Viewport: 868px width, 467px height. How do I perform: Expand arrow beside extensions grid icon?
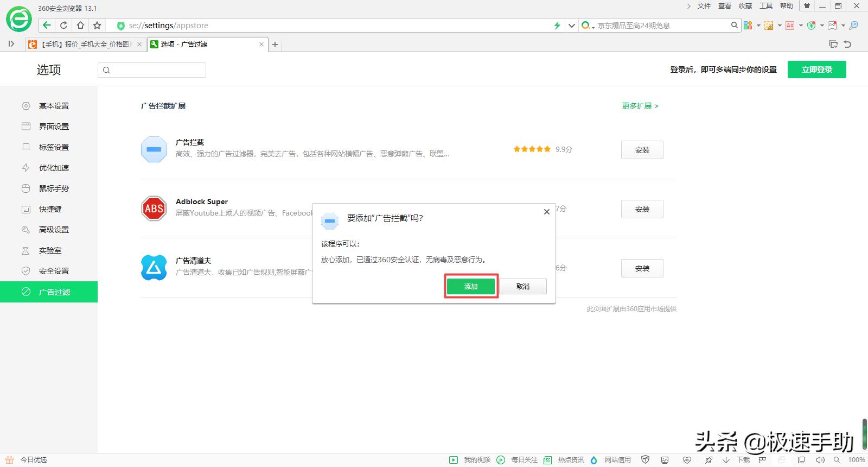click(758, 26)
